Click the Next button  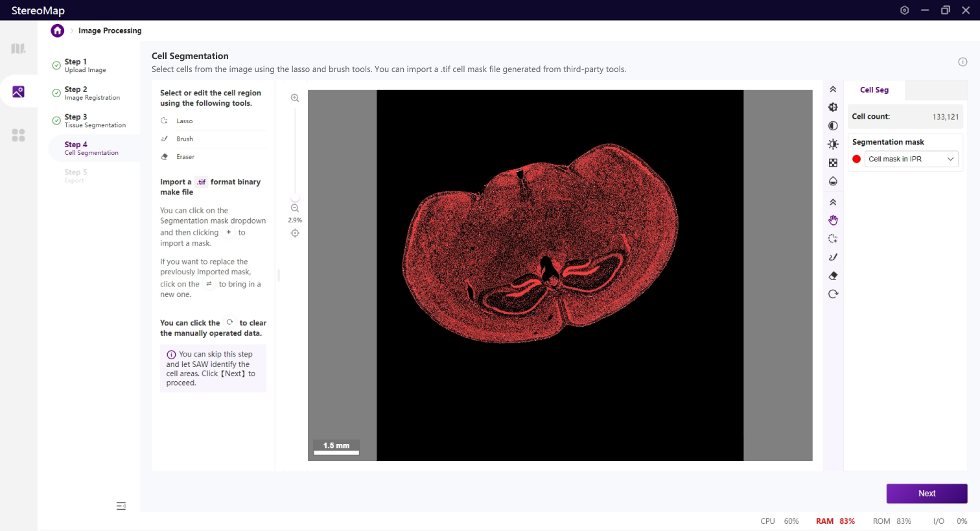tap(926, 493)
